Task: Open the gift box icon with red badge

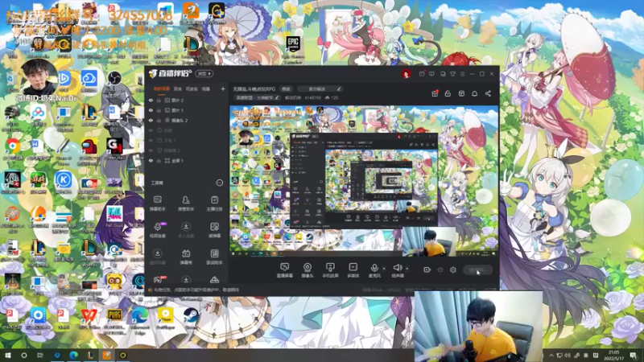Action: coord(435,93)
